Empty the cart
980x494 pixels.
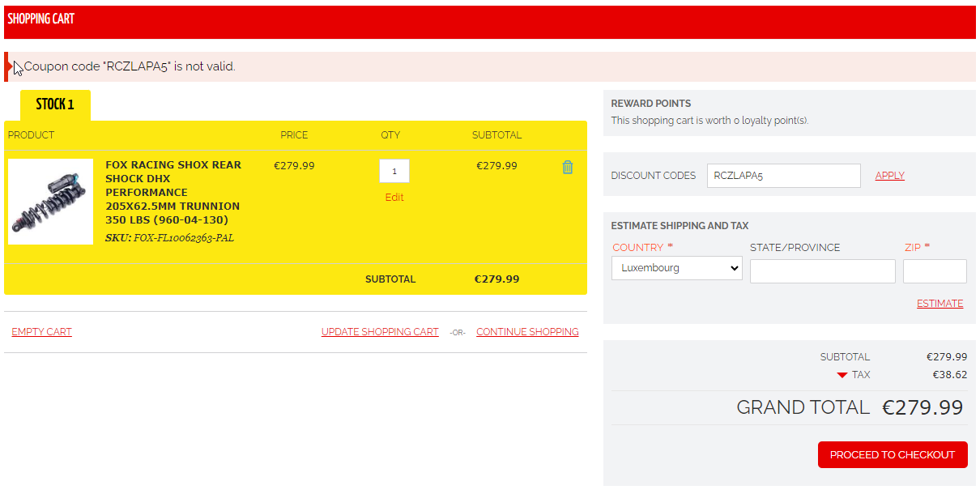[x=41, y=332]
